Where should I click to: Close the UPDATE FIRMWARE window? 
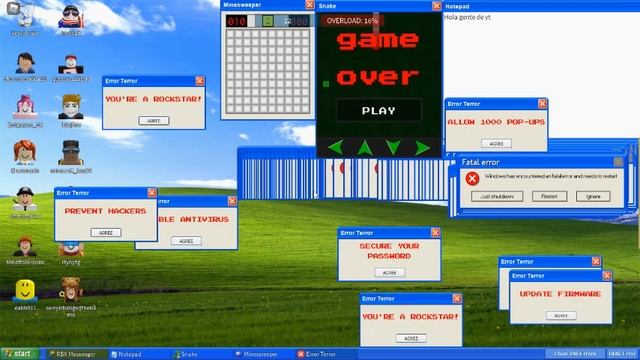click(607, 276)
